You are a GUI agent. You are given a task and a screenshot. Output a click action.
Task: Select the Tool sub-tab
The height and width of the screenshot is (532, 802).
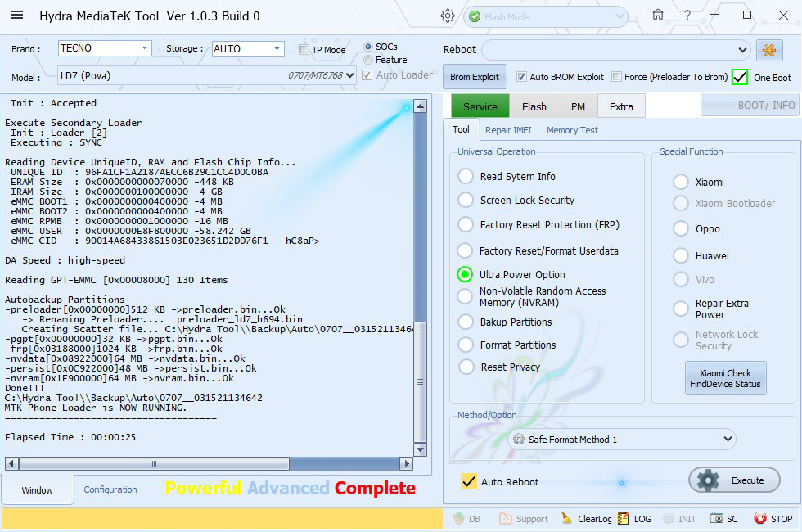pyautogui.click(x=461, y=130)
